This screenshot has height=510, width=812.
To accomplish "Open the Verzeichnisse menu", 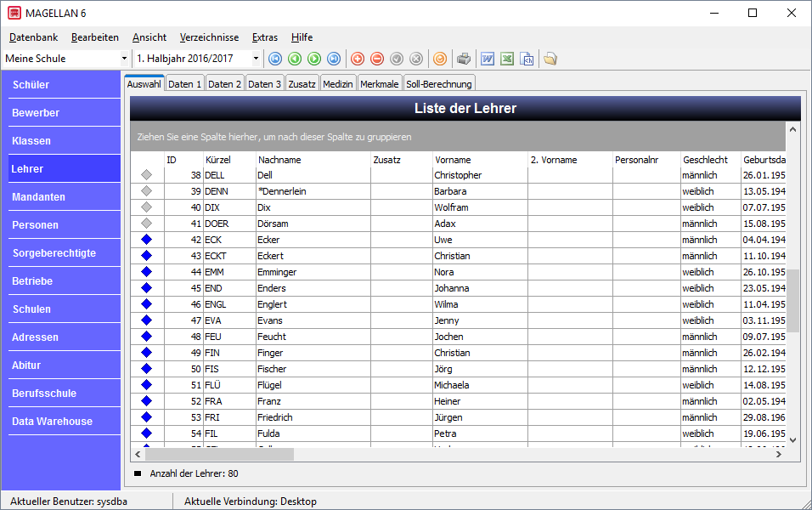I will click(x=209, y=37).
